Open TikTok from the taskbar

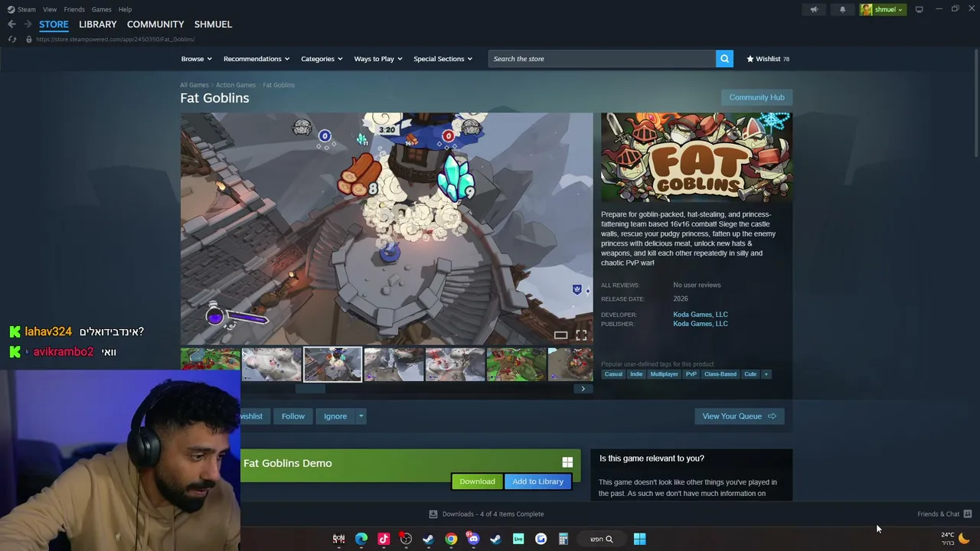[x=384, y=539]
